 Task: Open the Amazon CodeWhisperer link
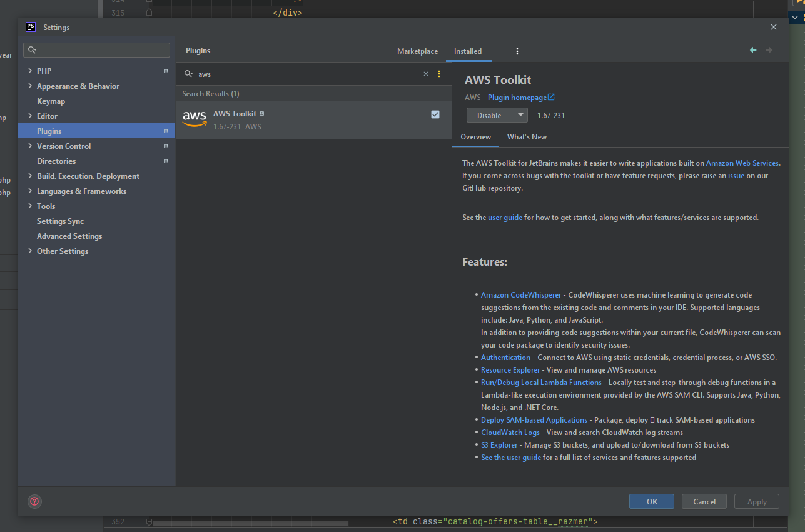[521, 295]
